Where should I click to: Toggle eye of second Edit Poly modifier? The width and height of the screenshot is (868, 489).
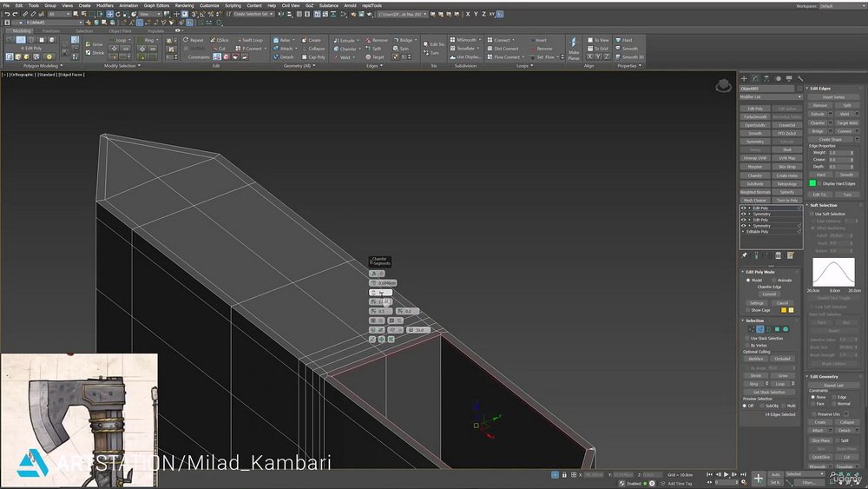(x=744, y=220)
